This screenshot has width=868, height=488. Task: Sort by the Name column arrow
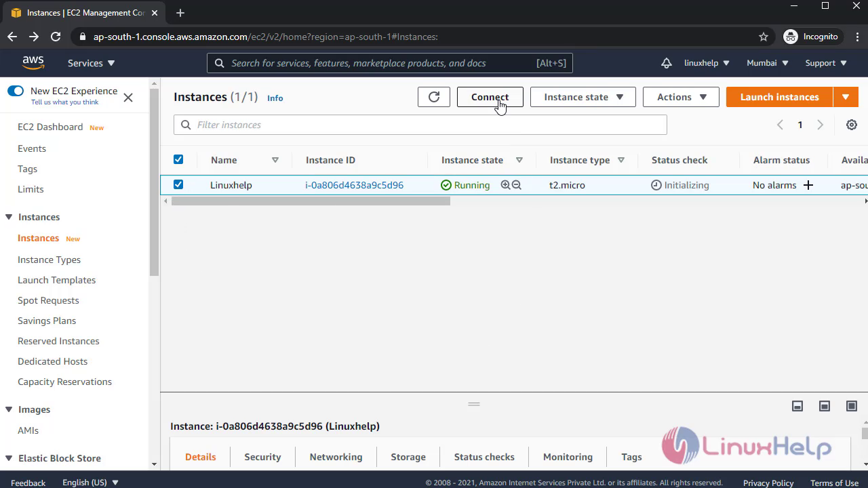pos(275,160)
